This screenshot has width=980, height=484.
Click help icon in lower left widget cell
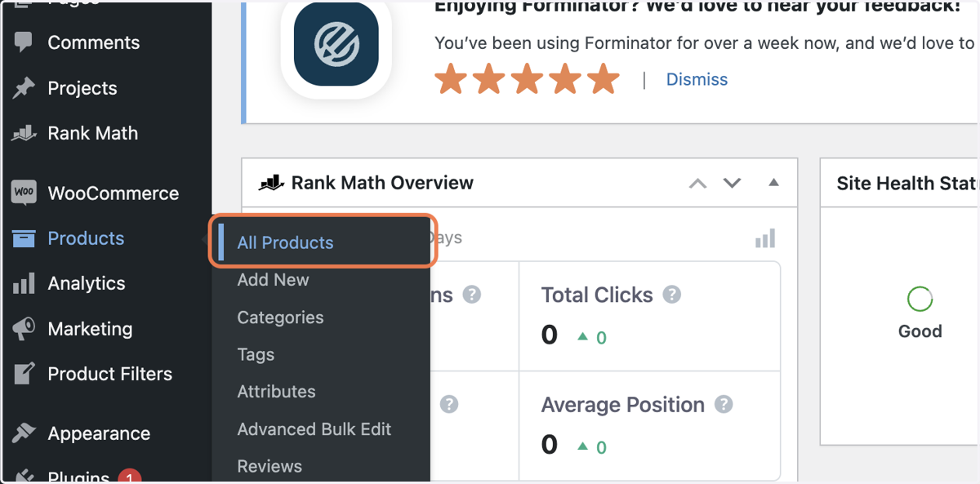449,404
